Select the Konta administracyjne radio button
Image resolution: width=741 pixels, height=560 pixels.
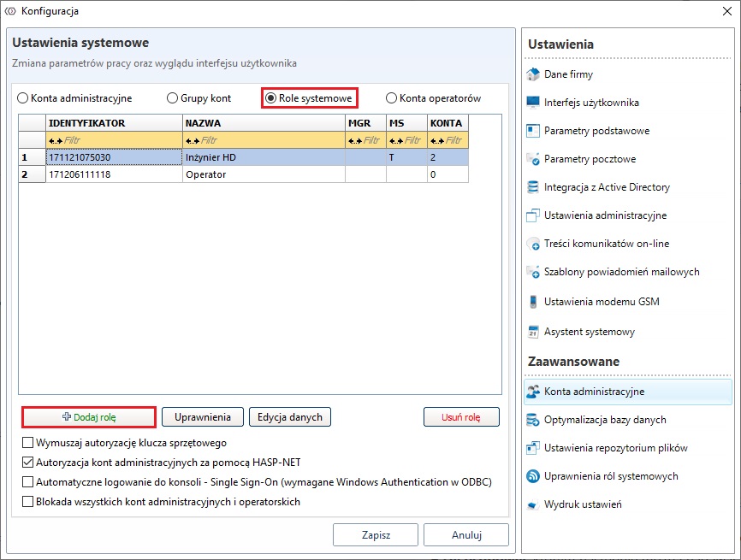pyautogui.click(x=23, y=98)
